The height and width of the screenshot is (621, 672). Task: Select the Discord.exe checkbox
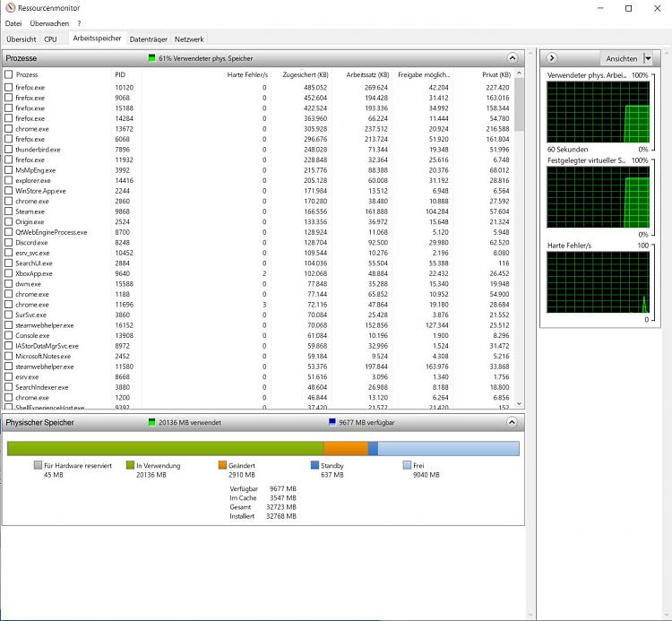[x=9, y=243]
